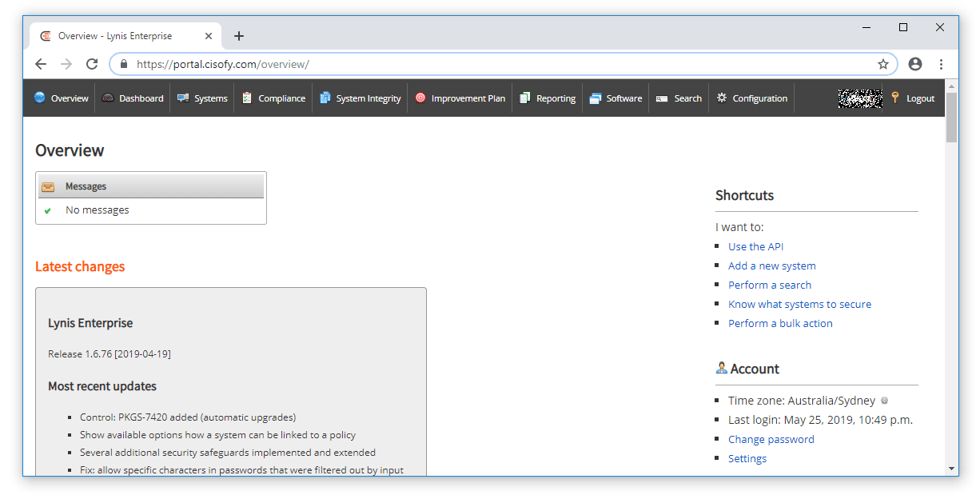Click the Search navbar icon
The image size is (980, 503).
[662, 98]
